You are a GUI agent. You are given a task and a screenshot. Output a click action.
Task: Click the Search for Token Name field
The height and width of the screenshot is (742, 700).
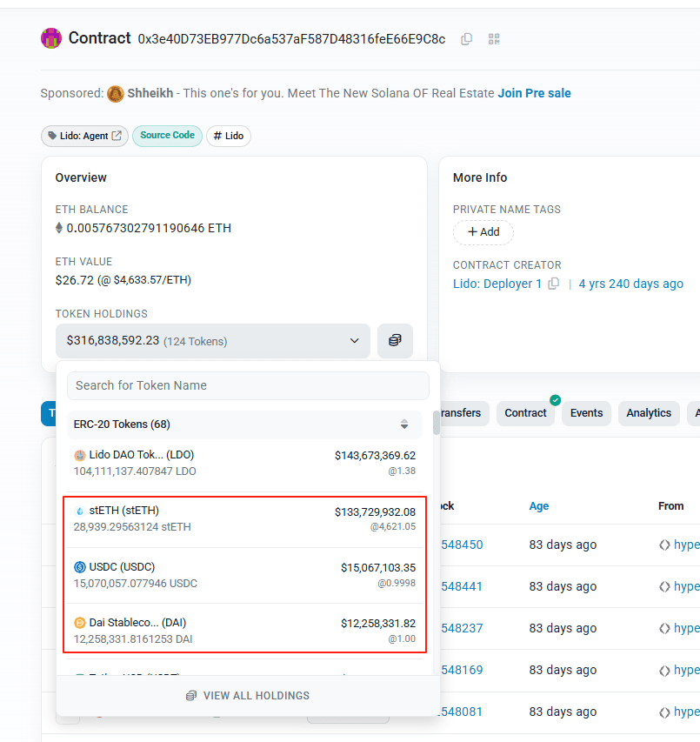tap(248, 385)
